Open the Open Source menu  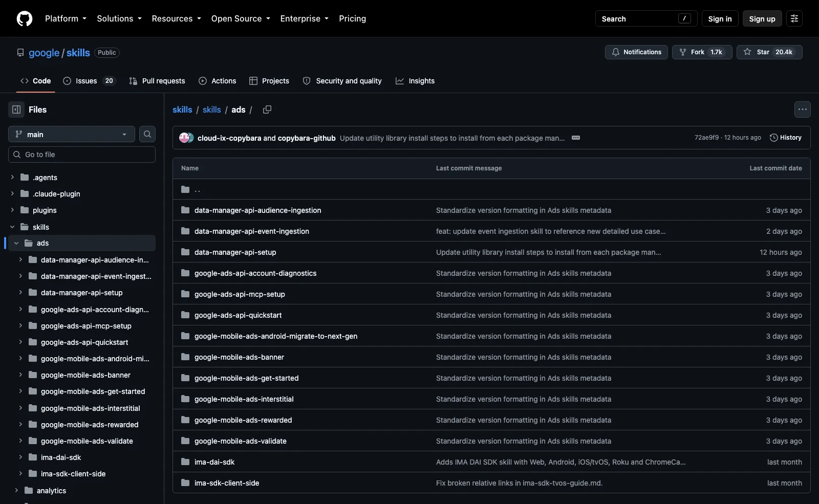[x=241, y=18]
